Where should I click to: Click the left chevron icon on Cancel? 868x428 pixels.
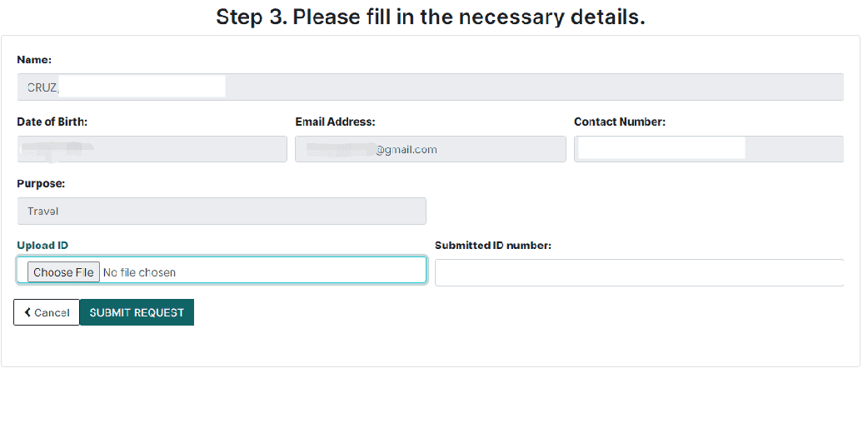[x=27, y=313]
